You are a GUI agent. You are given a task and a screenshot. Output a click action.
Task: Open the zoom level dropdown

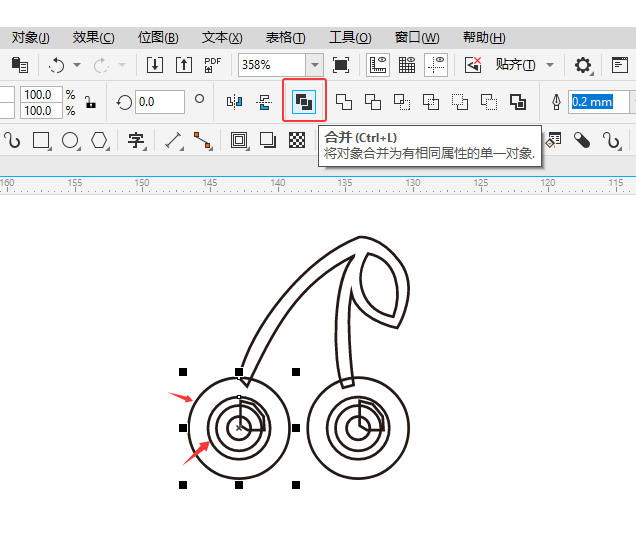315,65
